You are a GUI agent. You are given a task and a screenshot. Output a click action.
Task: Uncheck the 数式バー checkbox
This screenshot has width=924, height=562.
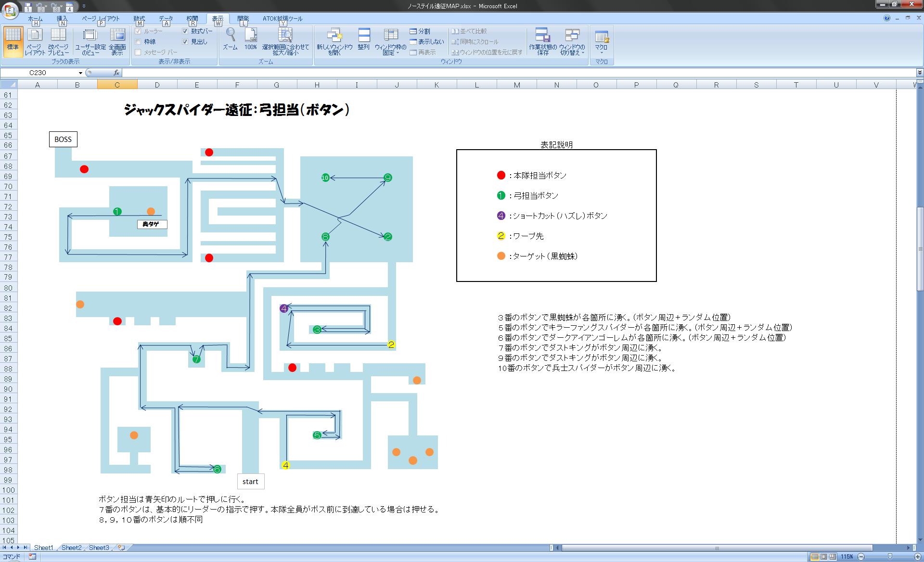[185, 31]
